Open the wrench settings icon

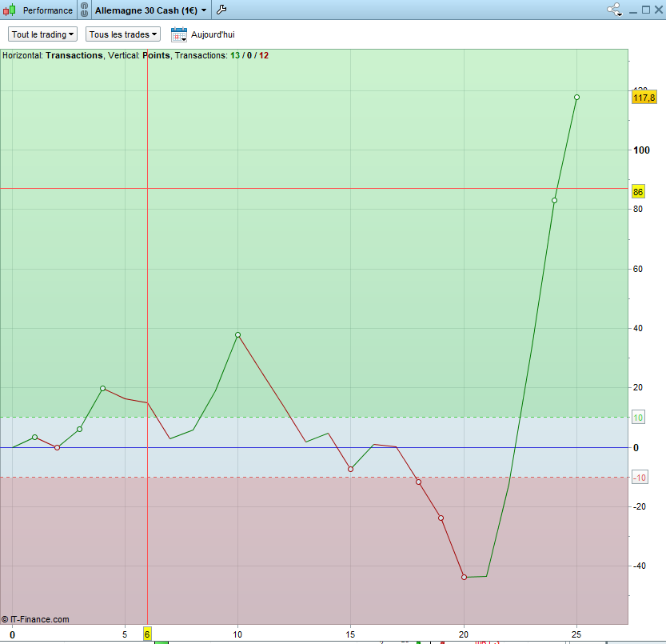(221, 10)
